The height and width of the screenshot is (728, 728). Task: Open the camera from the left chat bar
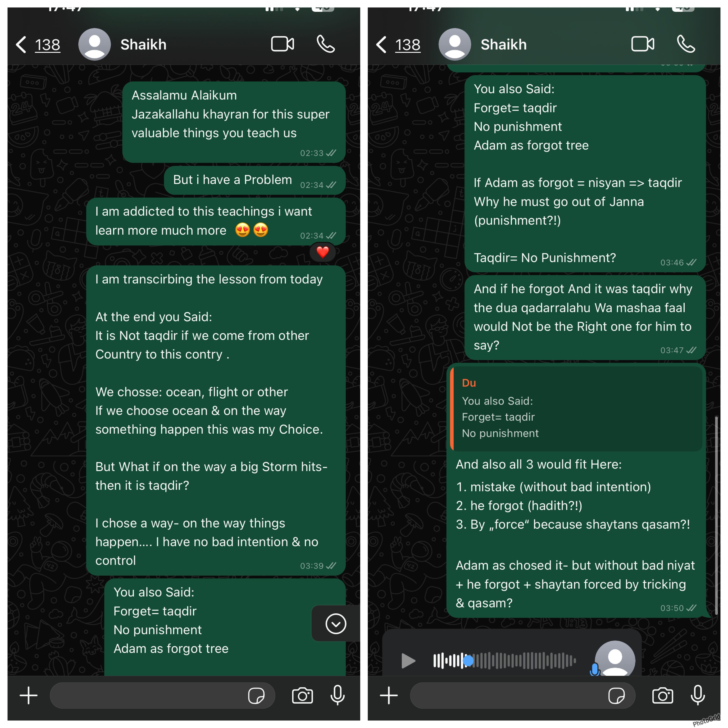(x=302, y=695)
